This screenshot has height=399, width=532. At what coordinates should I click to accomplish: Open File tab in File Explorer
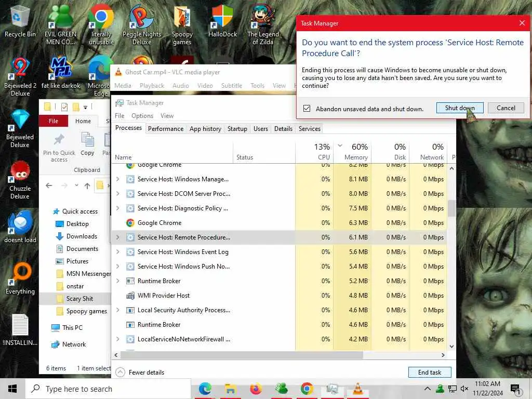pyautogui.click(x=54, y=121)
